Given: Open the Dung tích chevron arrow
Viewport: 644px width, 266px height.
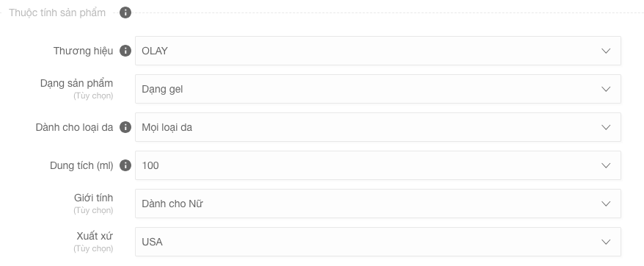Looking at the screenshot, I should [606, 165].
